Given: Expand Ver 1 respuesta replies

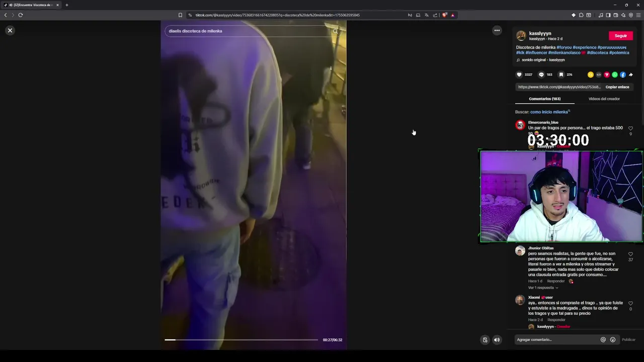Looking at the screenshot, I should [543, 288].
